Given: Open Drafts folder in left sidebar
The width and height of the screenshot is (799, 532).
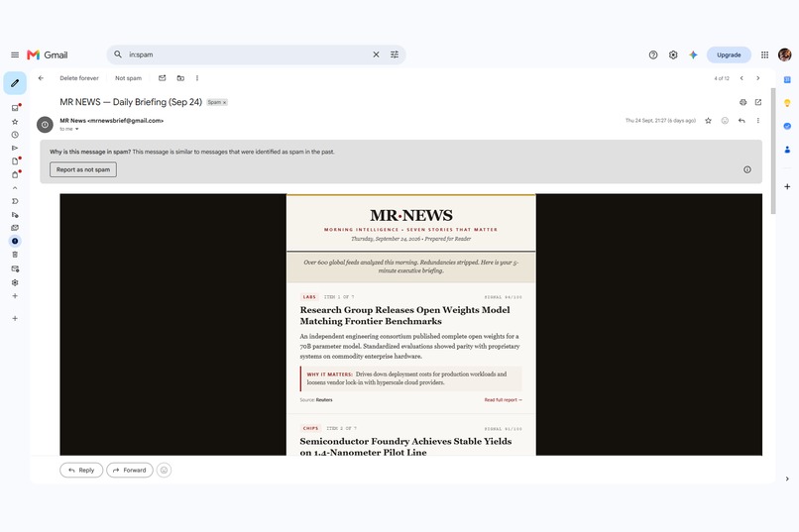Looking at the screenshot, I should 15,161.
